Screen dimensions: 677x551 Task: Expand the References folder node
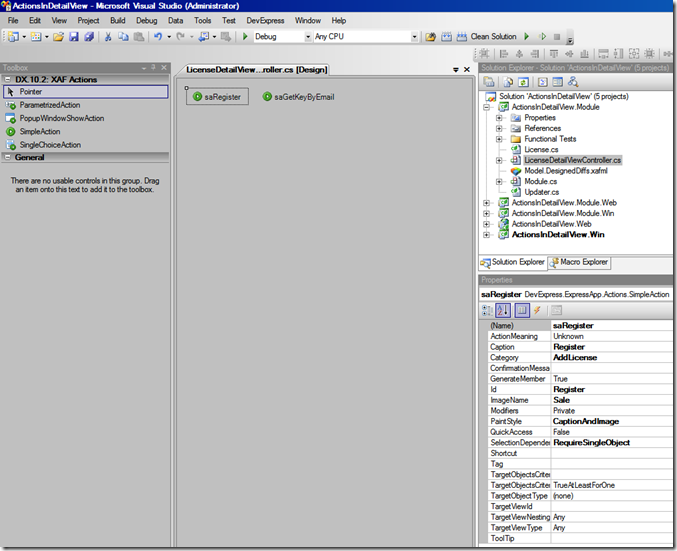click(499, 128)
